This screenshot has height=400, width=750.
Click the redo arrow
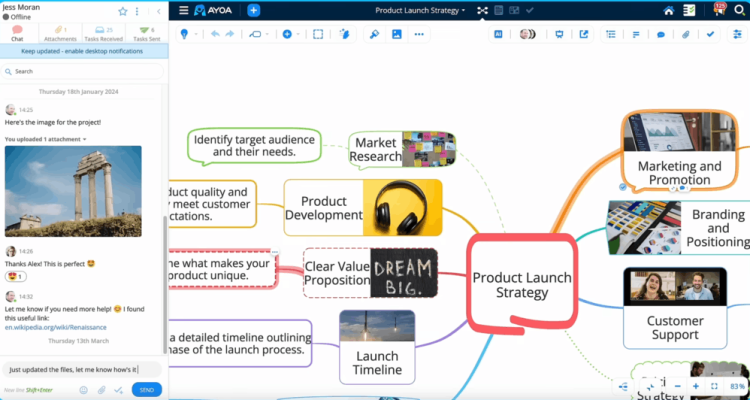click(230, 34)
